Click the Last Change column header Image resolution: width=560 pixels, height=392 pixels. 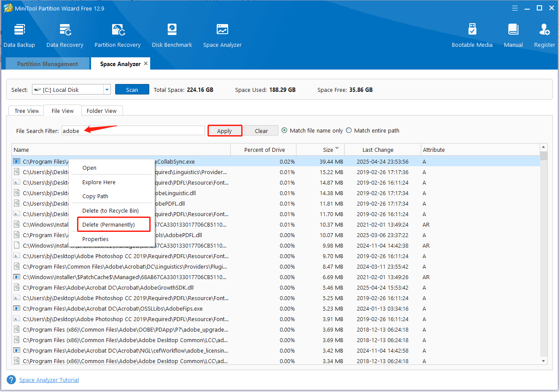click(x=382, y=150)
